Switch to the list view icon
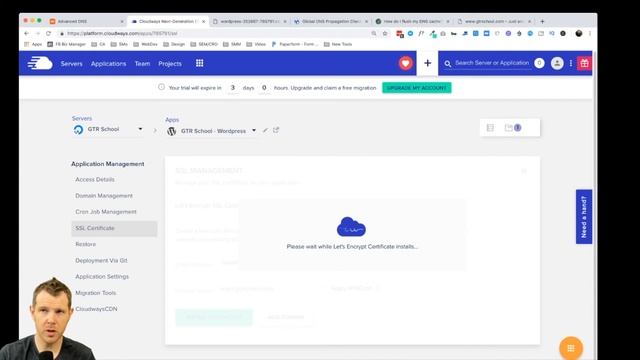The height and width of the screenshot is (360, 640). click(490, 128)
